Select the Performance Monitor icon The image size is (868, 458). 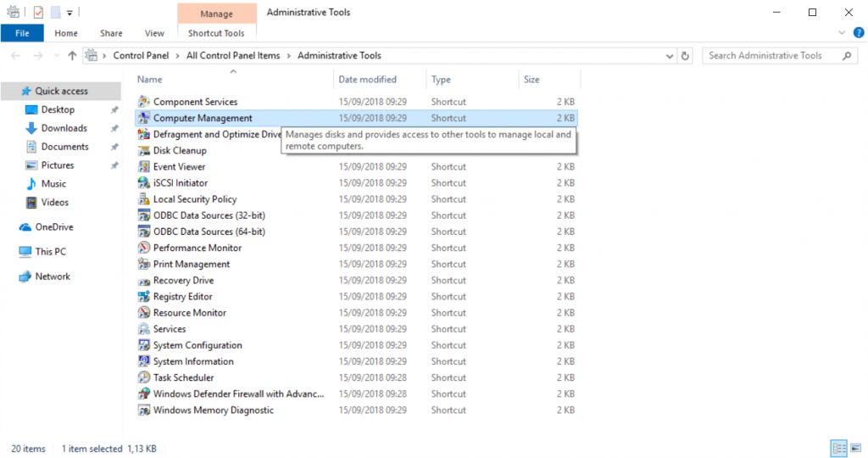pos(144,248)
